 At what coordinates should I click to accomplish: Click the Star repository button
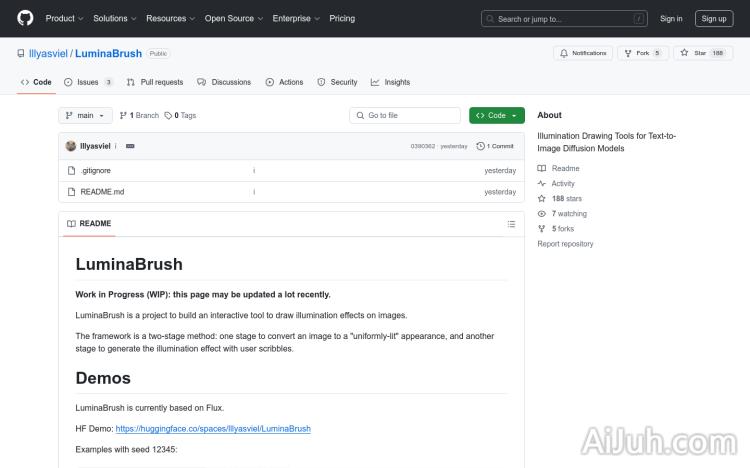coord(703,53)
